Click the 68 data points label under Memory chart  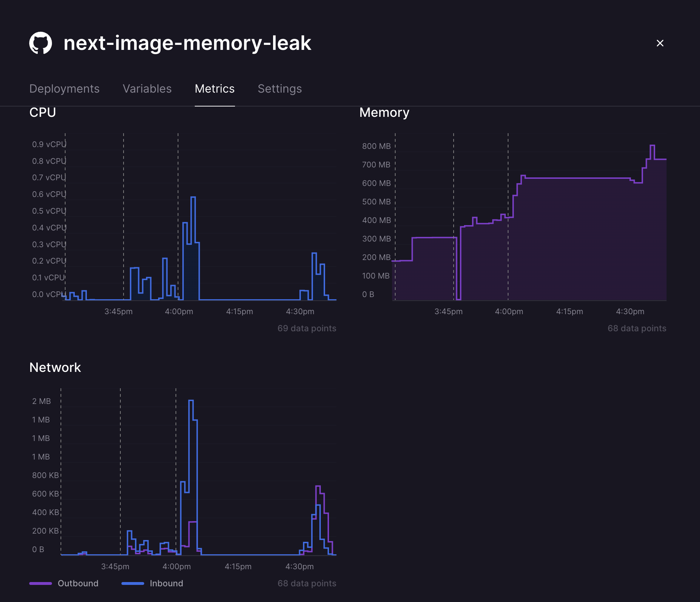(637, 328)
